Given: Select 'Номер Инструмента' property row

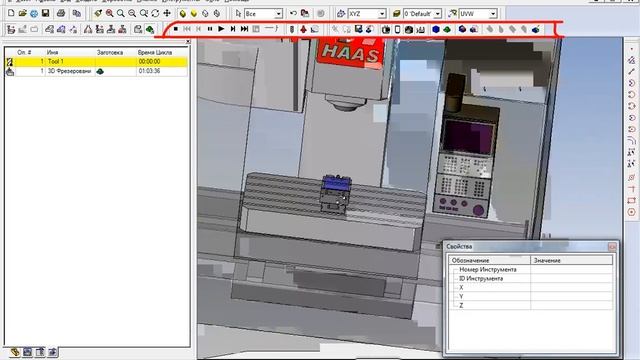Looking at the screenshot, I should pyautogui.click(x=531, y=269).
